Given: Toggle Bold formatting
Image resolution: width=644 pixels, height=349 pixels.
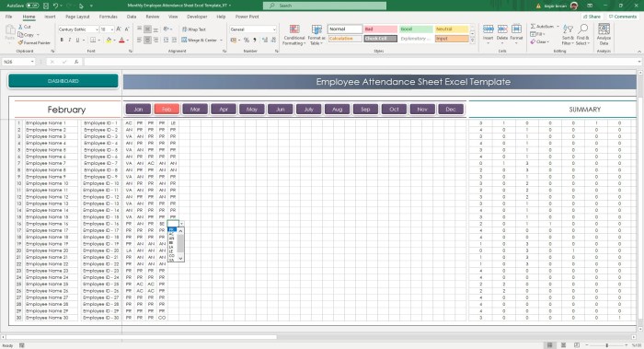Looking at the screenshot, I should (62, 40).
